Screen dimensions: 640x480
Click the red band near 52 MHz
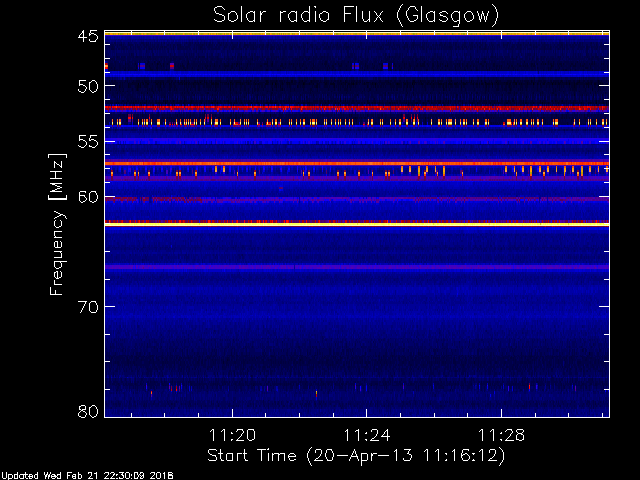[357, 108]
